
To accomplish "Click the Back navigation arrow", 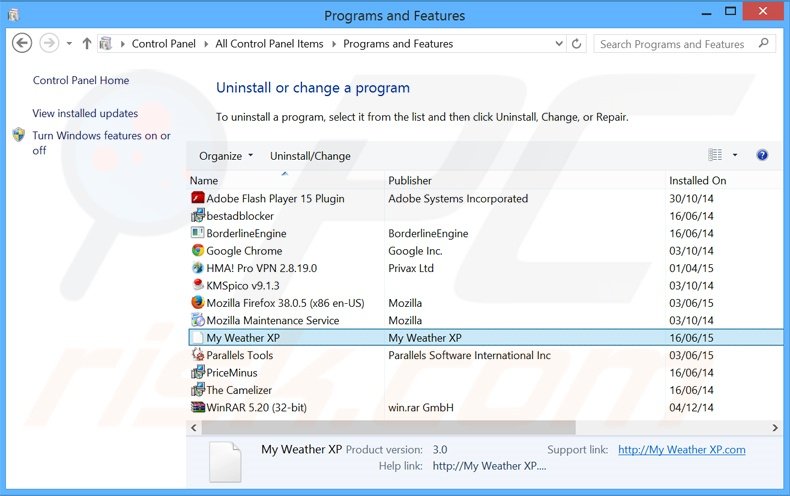I will click(x=22, y=43).
